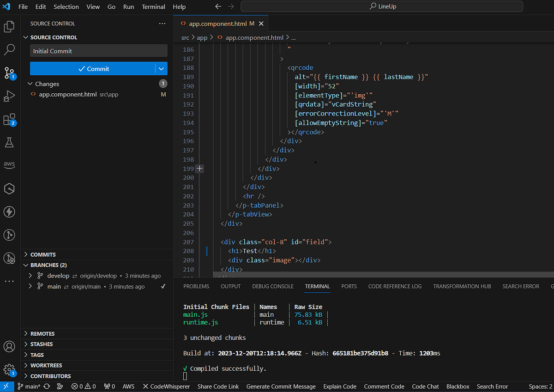554x392 pixels.
Task: Open the Run and Debug icon
Action: 9,96
